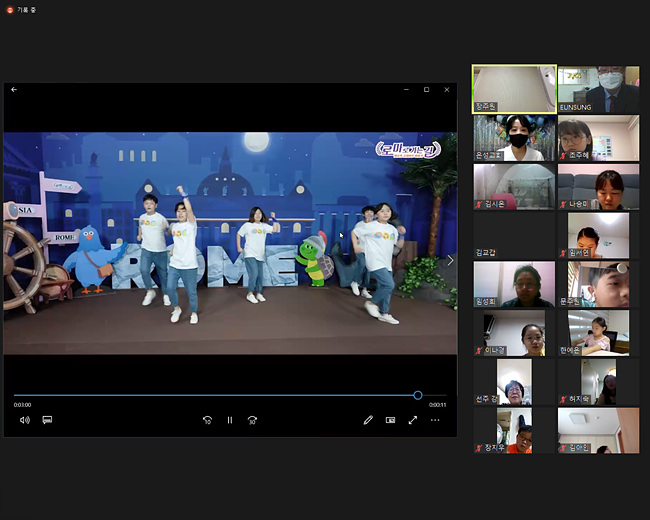Click muted mic icon beside 이나경
This screenshot has height=520, width=650.
[x=479, y=351]
